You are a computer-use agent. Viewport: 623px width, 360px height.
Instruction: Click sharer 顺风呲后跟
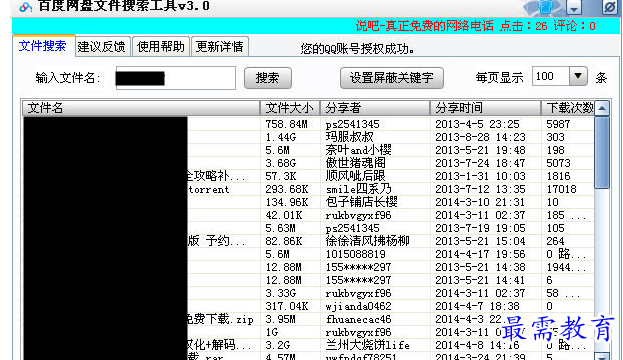(x=356, y=176)
